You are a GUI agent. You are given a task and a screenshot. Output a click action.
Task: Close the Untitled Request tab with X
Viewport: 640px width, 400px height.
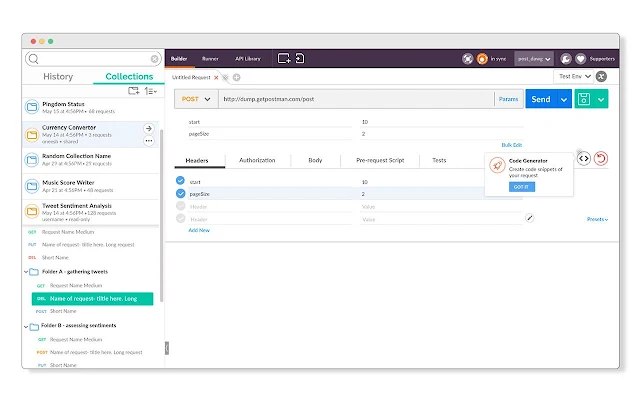tap(216, 78)
